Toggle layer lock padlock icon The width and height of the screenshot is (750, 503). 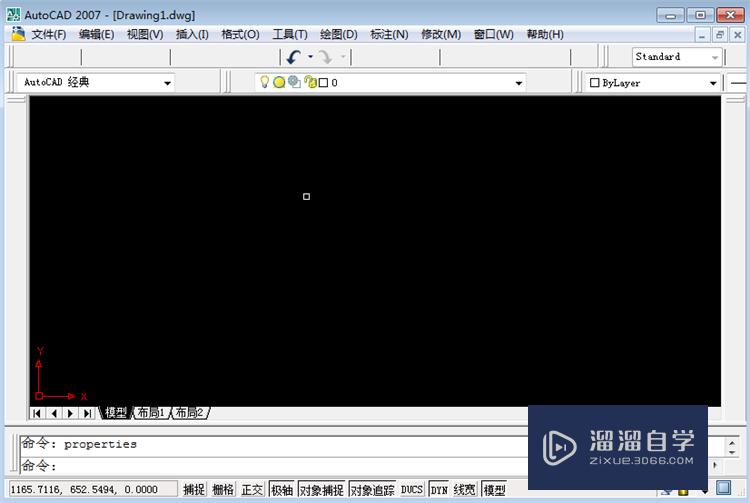(x=310, y=82)
